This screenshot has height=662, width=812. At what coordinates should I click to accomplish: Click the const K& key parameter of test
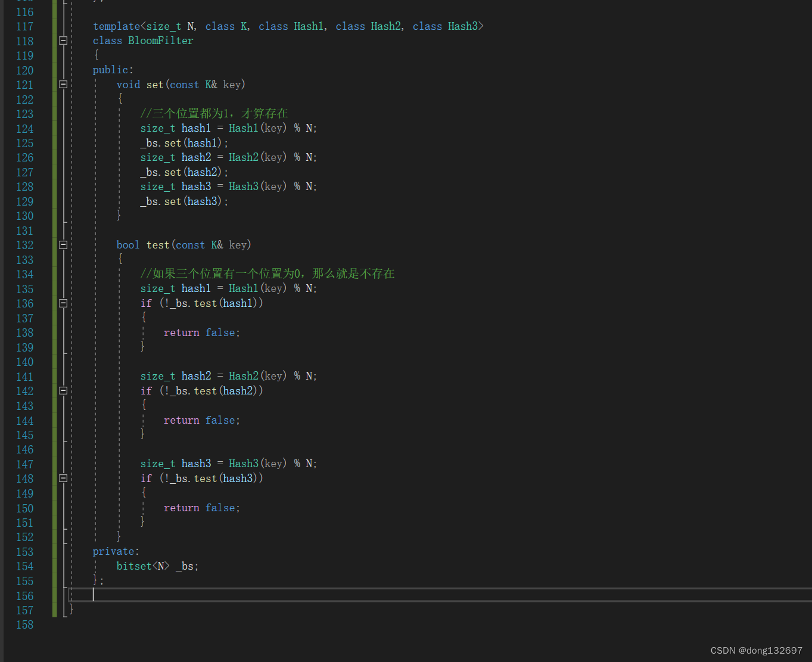click(x=211, y=245)
